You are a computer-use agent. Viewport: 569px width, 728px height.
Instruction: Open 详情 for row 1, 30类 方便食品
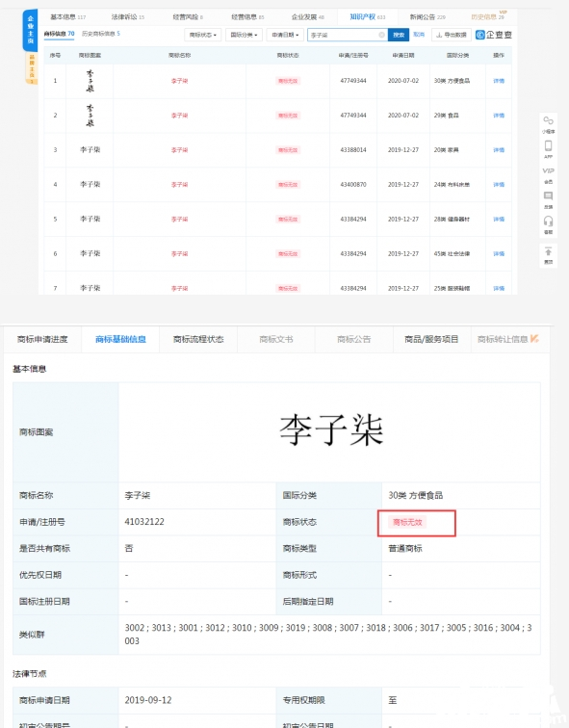(499, 81)
